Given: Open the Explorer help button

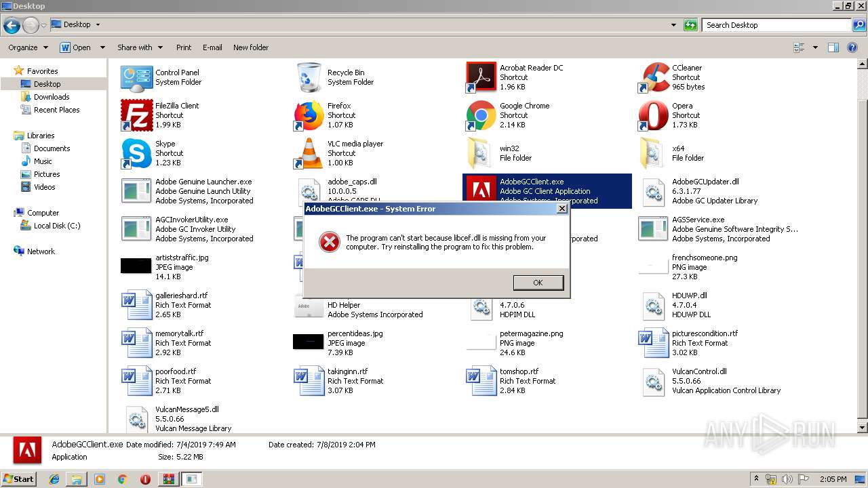Looking at the screenshot, I should click(853, 47).
